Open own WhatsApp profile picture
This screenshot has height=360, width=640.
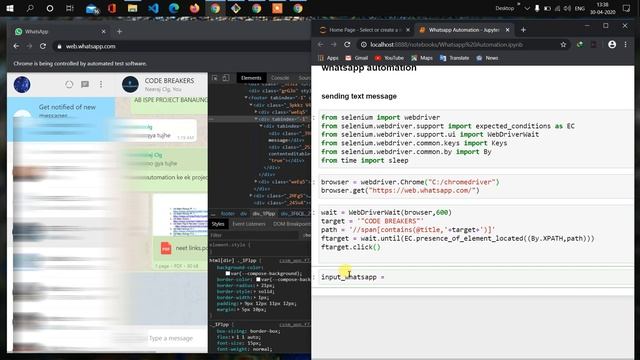(x=22, y=84)
